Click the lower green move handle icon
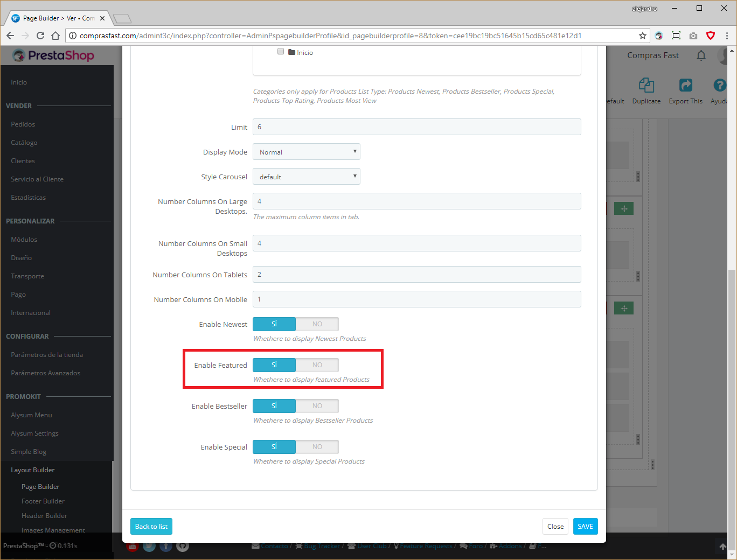The image size is (737, 560). 624,308
